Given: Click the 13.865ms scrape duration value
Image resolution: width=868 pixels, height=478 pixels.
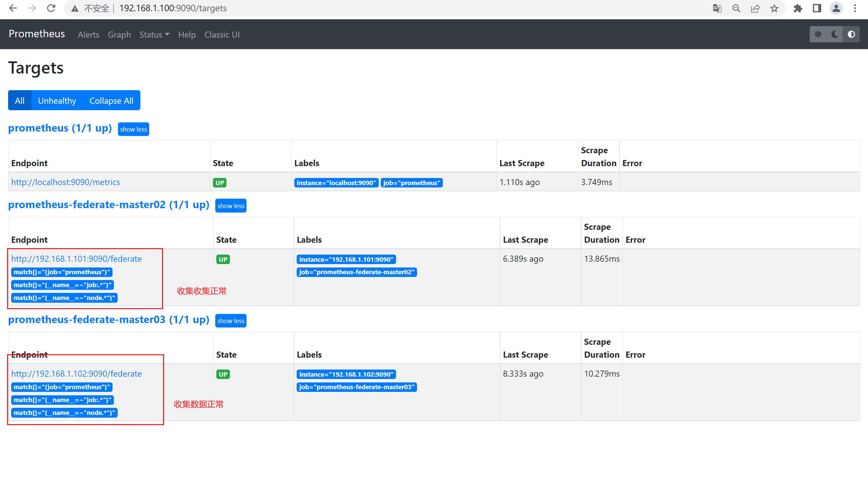Looking at the screenshot, I should (602, 259).
